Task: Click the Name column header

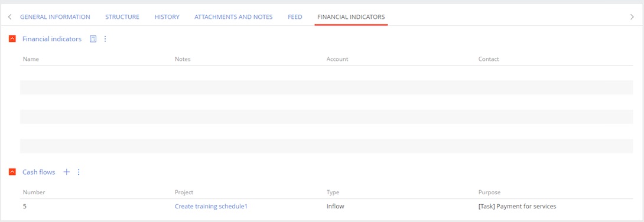Action: tap(31, 59)
